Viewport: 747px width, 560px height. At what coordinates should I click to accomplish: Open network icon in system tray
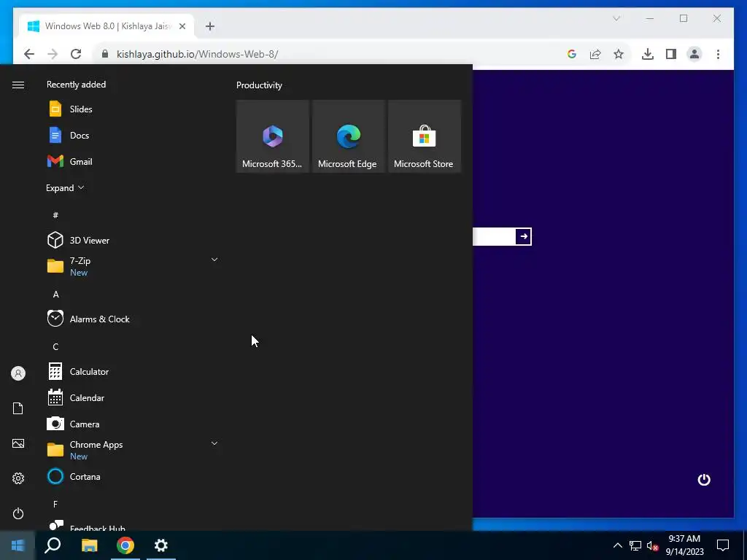pos(635,545)
